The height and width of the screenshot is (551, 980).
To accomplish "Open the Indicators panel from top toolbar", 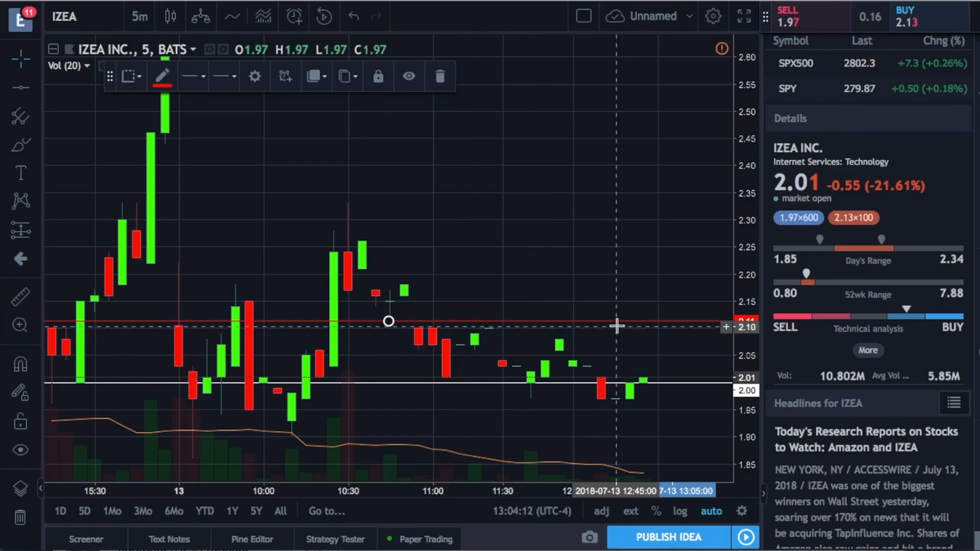I will tap(263, 16).
